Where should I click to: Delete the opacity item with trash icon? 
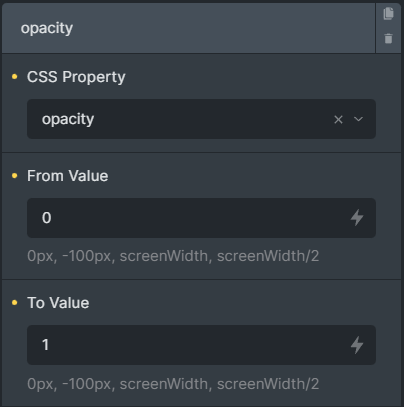click(388, 38)
